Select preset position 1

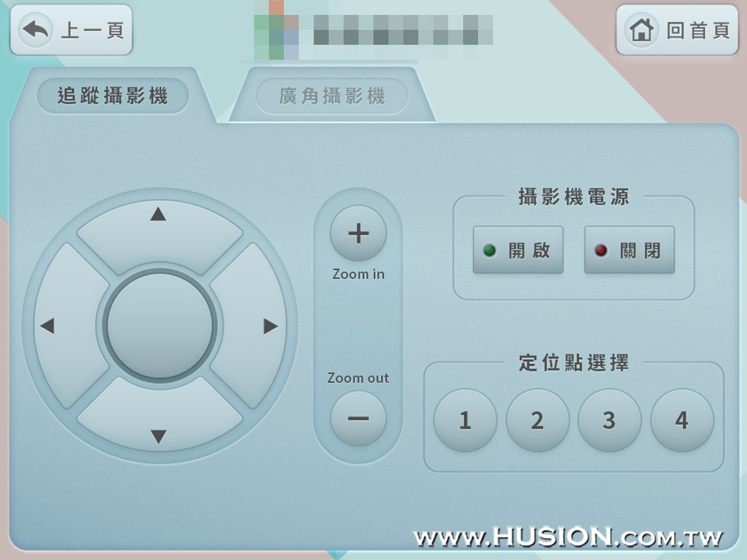[x=465, y=420]
